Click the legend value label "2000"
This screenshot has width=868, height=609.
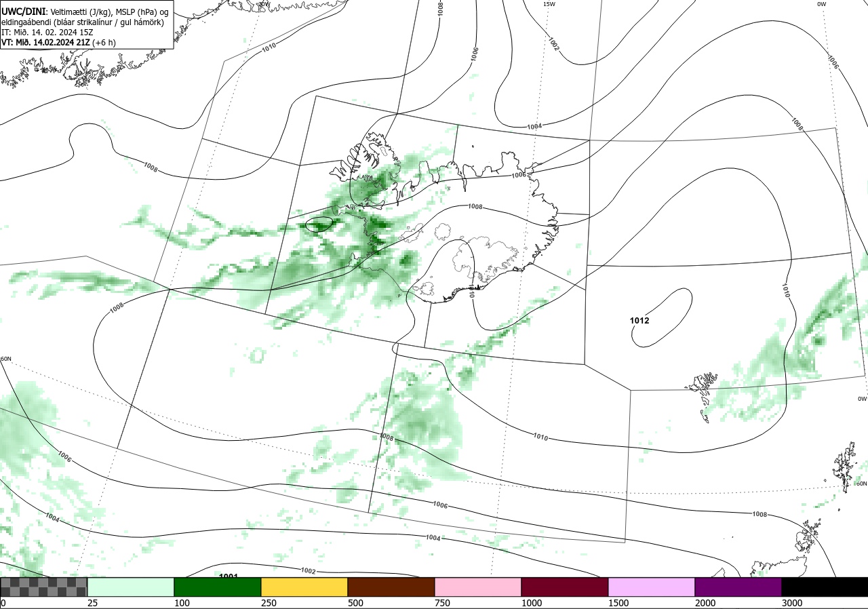click(x=706, y=603)
